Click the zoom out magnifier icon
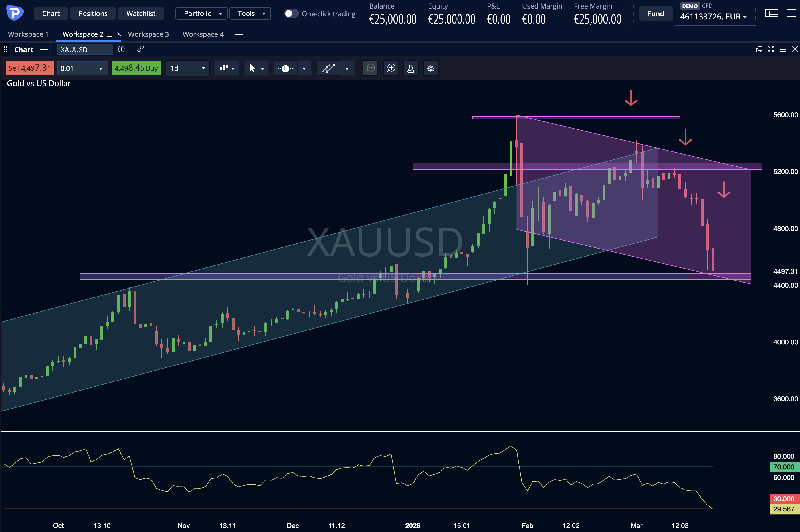Image resolution: width=800 pixels, height=532 pixels. coord(370,68)
